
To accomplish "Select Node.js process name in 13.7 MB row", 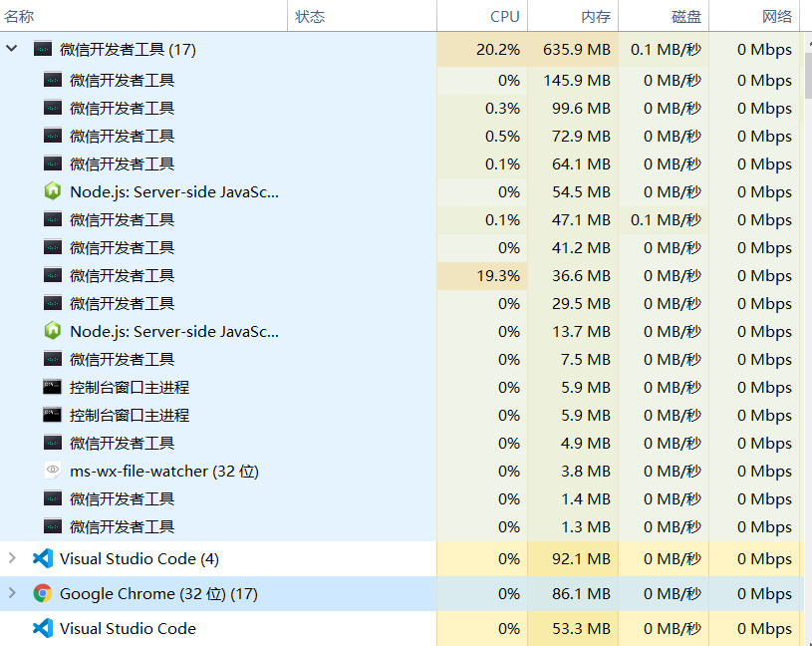I will pyautogui.click(x=174, y=332).
